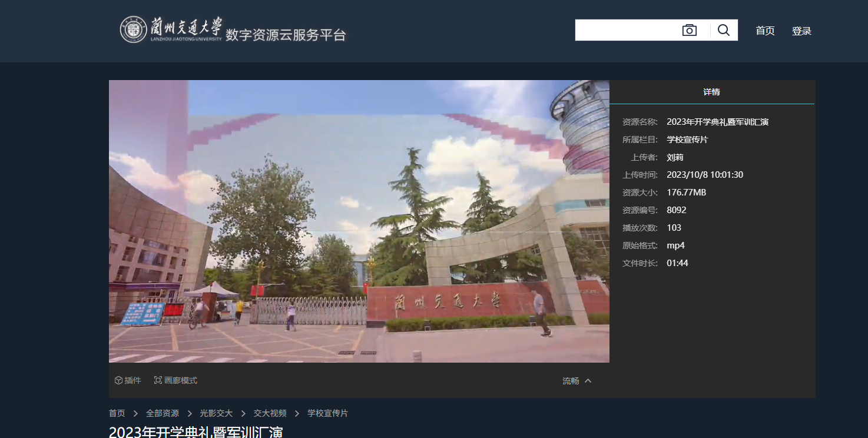Open the gallery mode frame icon
The width and height of the screenshot is (868, 438).
tap(157, 380)
